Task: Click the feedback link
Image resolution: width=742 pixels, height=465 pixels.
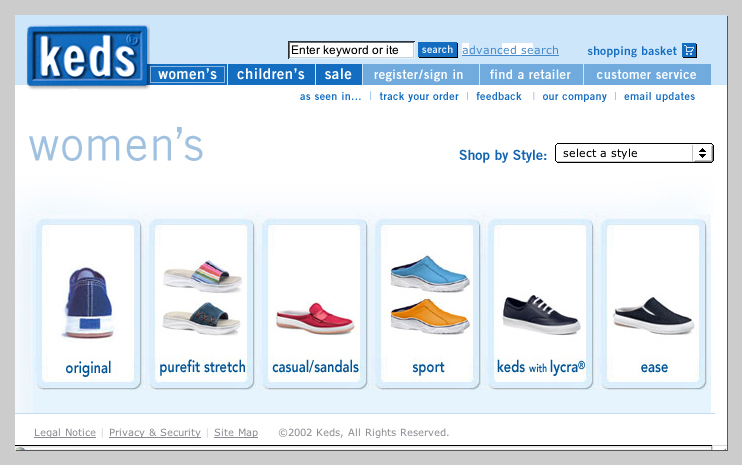Action: coord(499,97)
